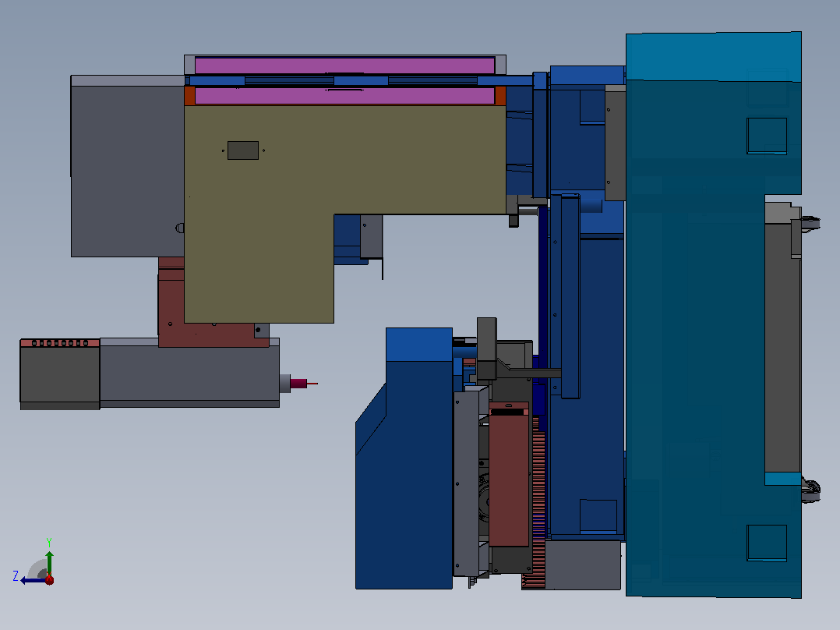This screenshot has height=630, width=840.
Task: Select the long gray motor housing at lower left
Action: pos(189,373)
